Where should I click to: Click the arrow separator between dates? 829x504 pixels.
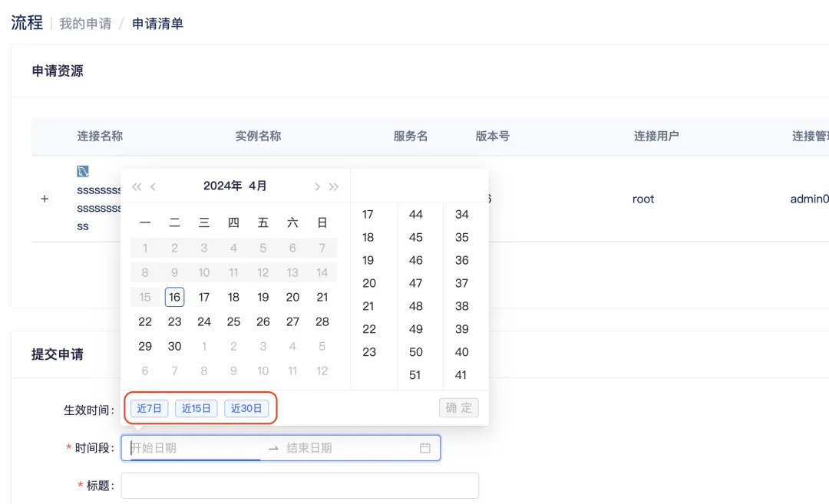pyautogui.click(x=273, y=448)
